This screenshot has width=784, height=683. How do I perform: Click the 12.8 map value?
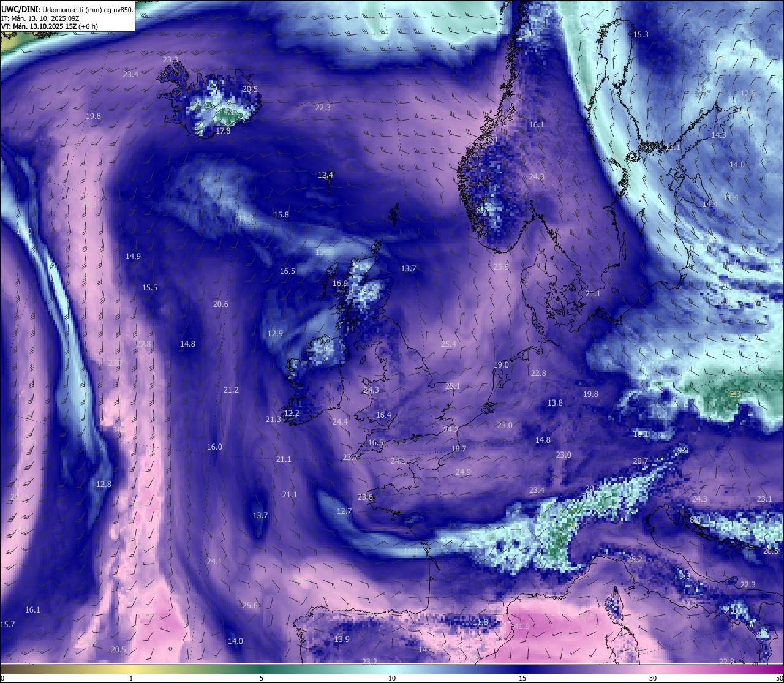[104, 484]
